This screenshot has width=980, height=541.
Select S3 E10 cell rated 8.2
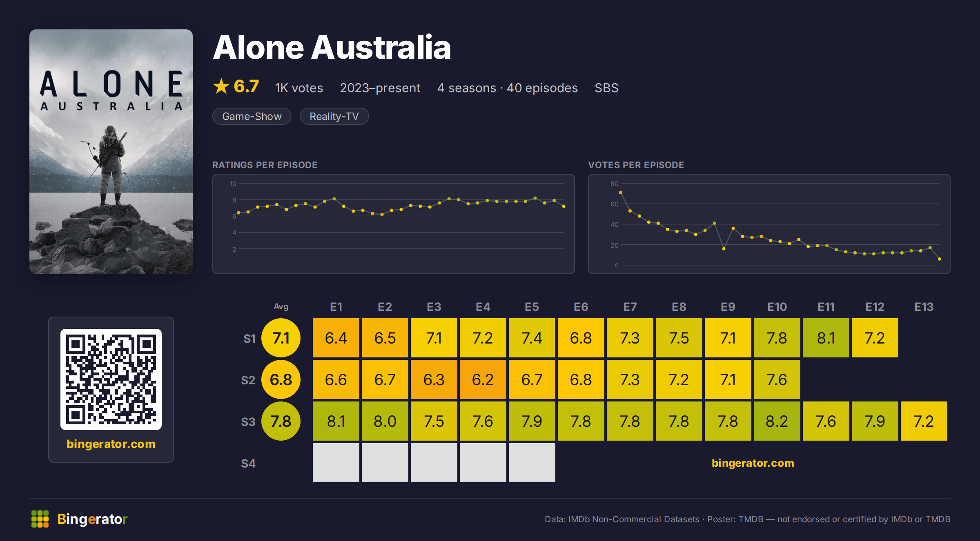777,421
